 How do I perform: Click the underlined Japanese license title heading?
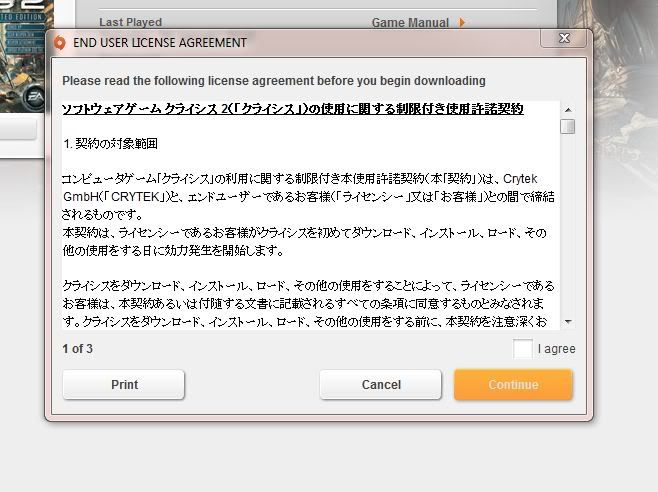292,109
